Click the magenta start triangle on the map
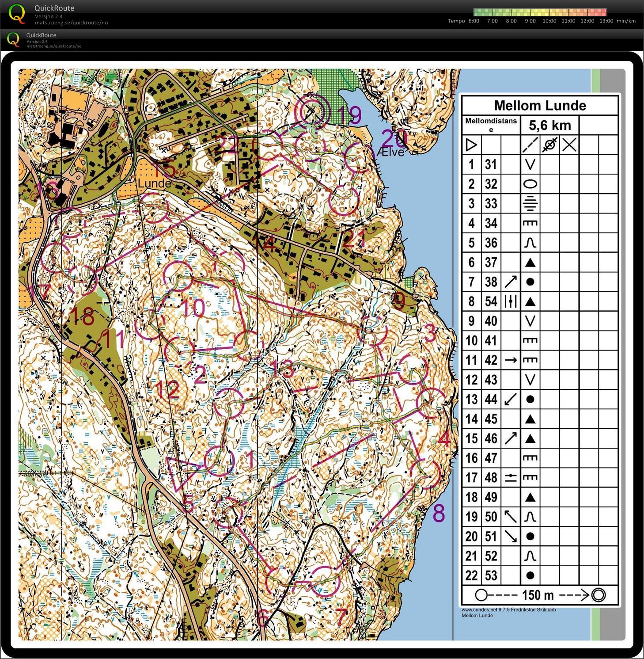The image size is (644, 659). (182, 473)
